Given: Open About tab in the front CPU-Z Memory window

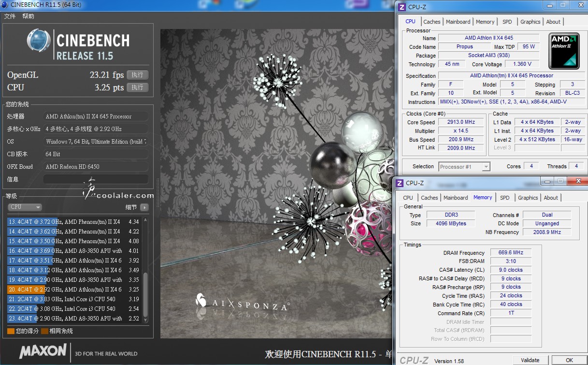Looking at the screenshot, I should coord(551,198).
